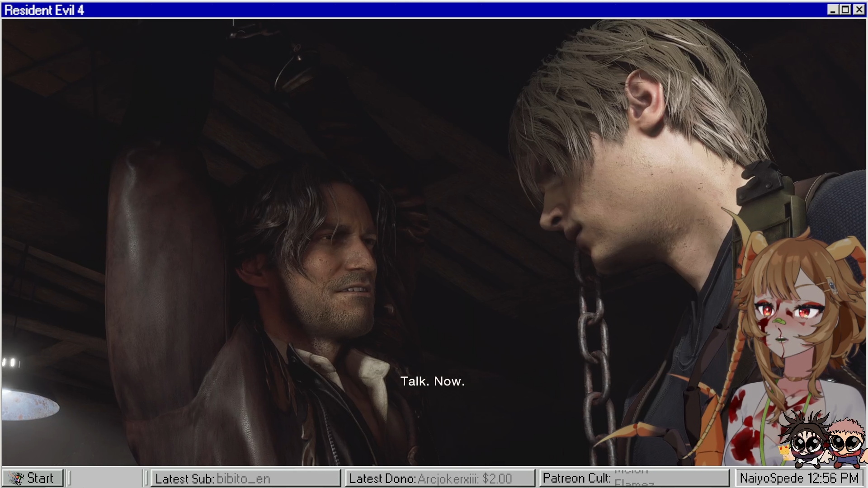The width and height of the screenshot is (868, 488).
Task: Click the hair clip on avatar
Action: pyautogui.click(x=831, y=285)
